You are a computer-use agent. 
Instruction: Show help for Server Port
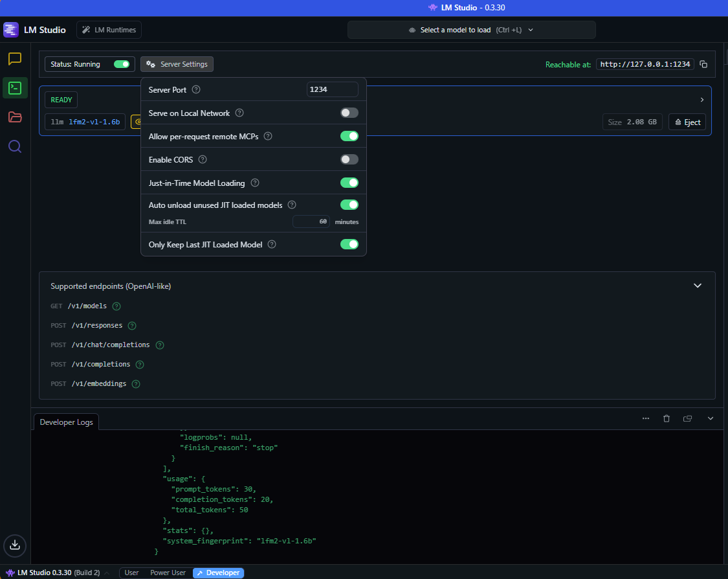pos(196,89)
